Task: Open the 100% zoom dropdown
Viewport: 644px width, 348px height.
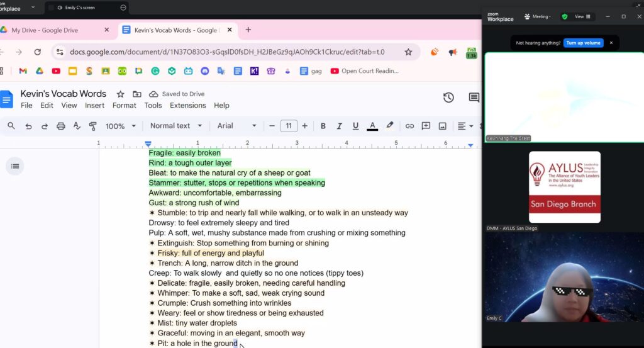Action: 120,126
